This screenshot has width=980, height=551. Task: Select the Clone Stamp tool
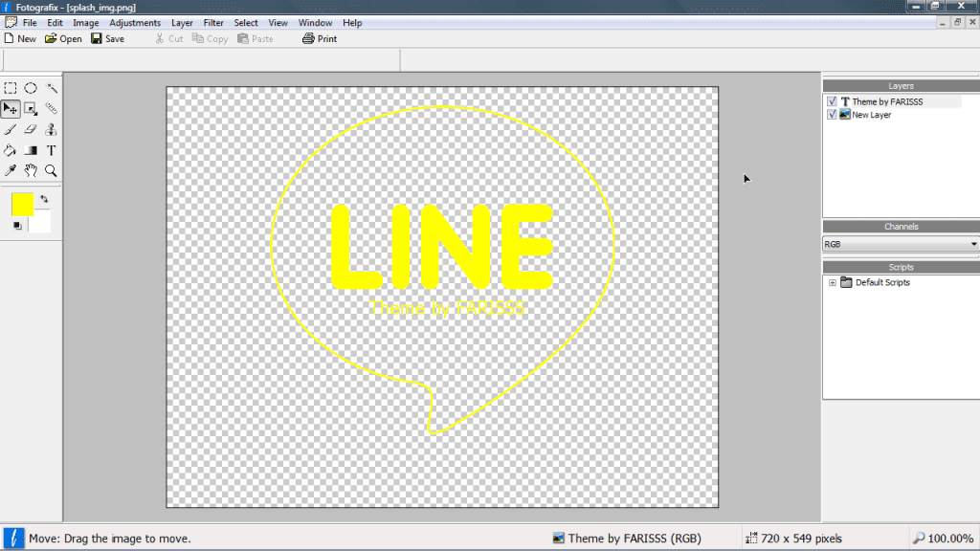(x=52, y=130)
